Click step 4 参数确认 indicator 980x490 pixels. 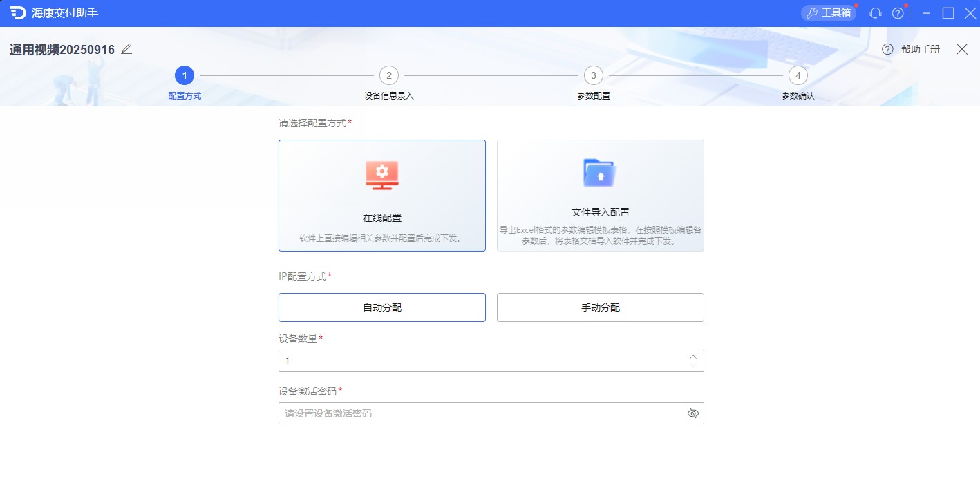(x=797, y=76)
